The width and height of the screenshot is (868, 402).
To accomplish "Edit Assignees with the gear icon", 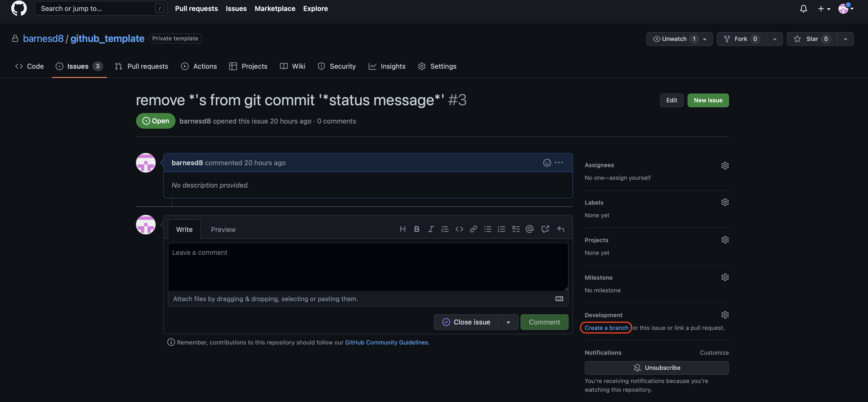I will (725, 165).
